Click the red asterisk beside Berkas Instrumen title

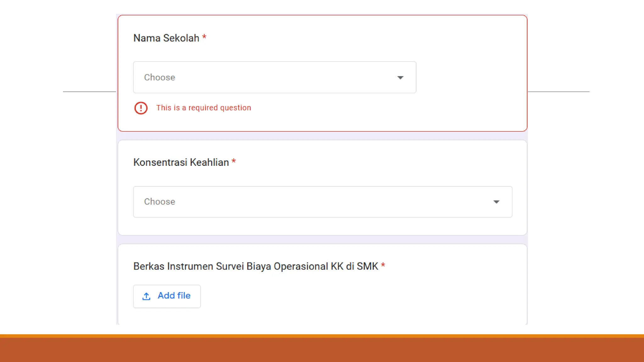point(383,266)
